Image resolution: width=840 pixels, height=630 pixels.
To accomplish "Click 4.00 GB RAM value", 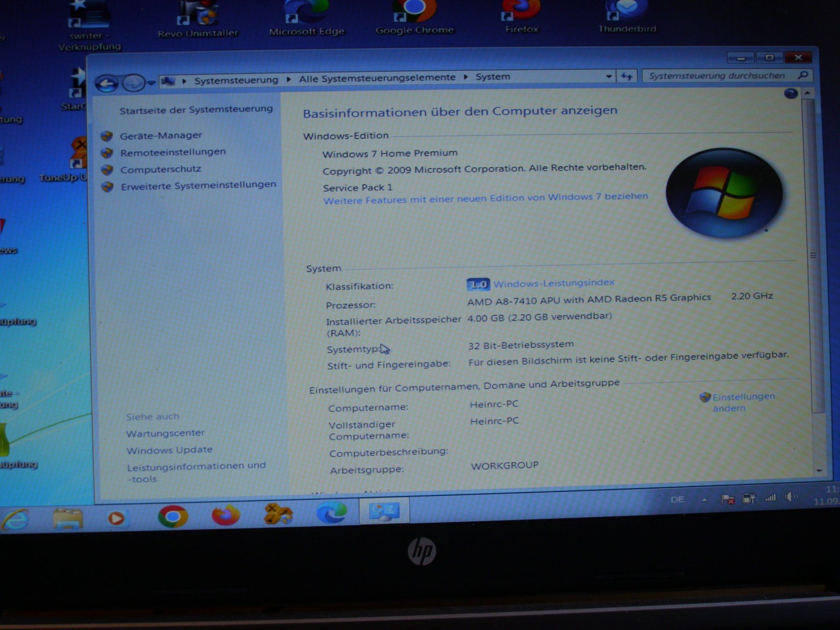I will [539, 317].
